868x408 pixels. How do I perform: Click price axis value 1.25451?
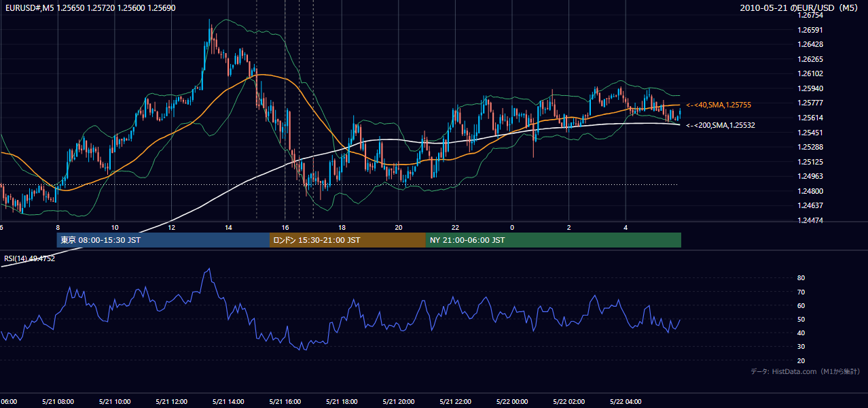810,133
